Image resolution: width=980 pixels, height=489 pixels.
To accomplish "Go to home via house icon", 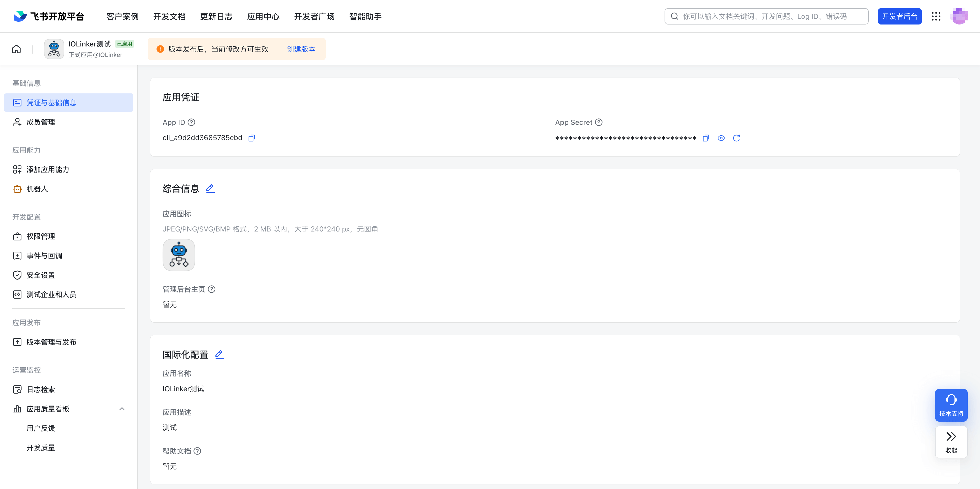I will point(16,49).
